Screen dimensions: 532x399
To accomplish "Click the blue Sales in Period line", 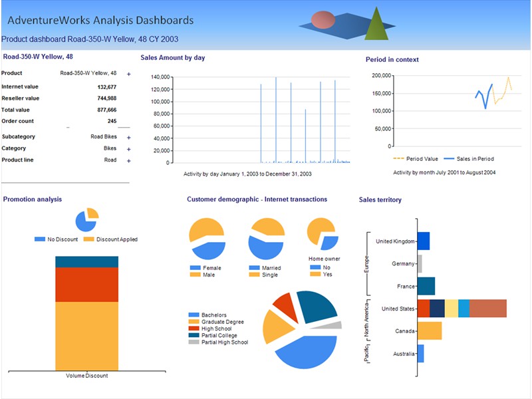I will [x=484, y=95].
